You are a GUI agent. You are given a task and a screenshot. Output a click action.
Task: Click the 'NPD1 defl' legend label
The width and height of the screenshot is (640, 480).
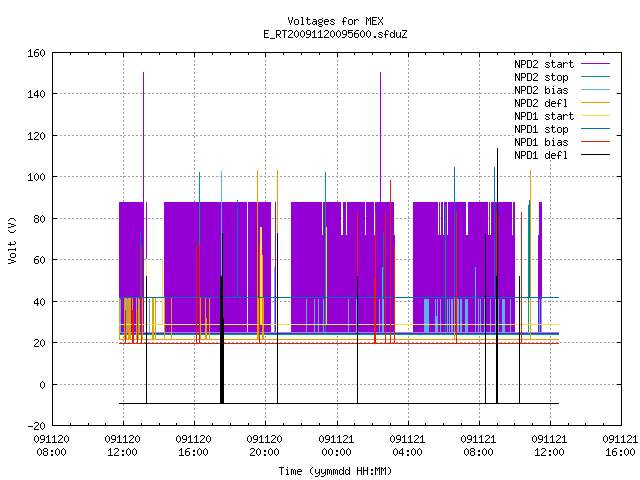pos(541,155)
